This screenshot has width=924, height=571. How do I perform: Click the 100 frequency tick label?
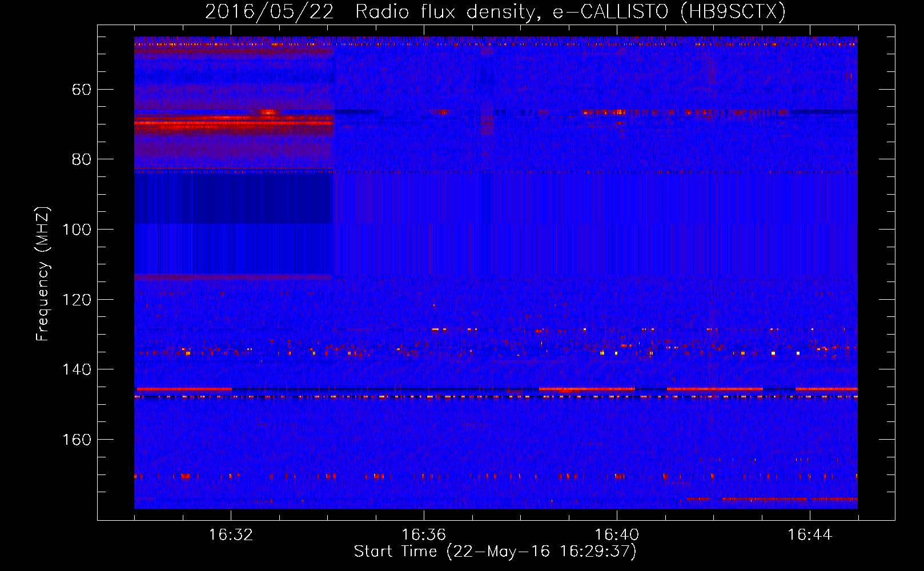(77, 230)
